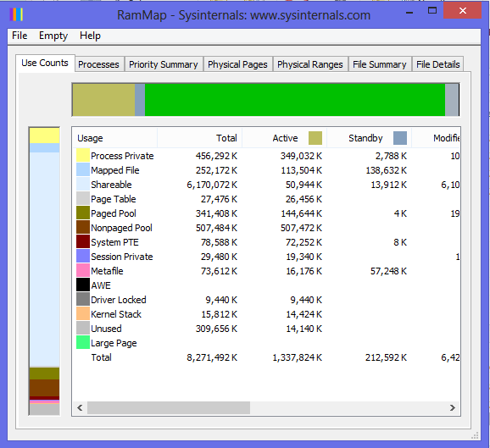
Task: Click the Usage column header
Action: click(115, 138)
